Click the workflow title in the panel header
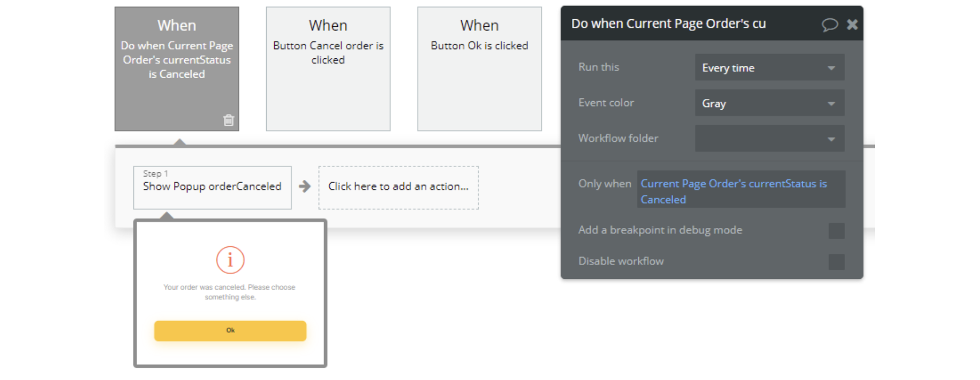The image size is (980, 380). click(x=668, y=24)
